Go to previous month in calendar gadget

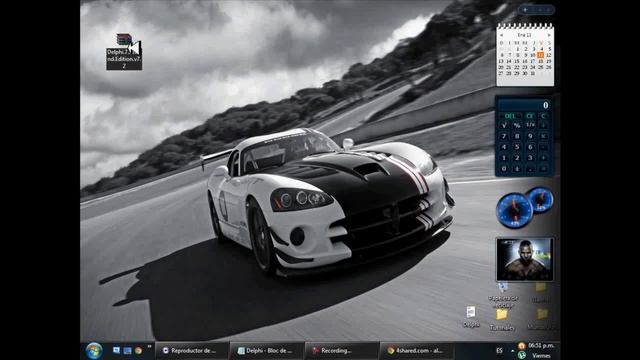coord(501,35)
